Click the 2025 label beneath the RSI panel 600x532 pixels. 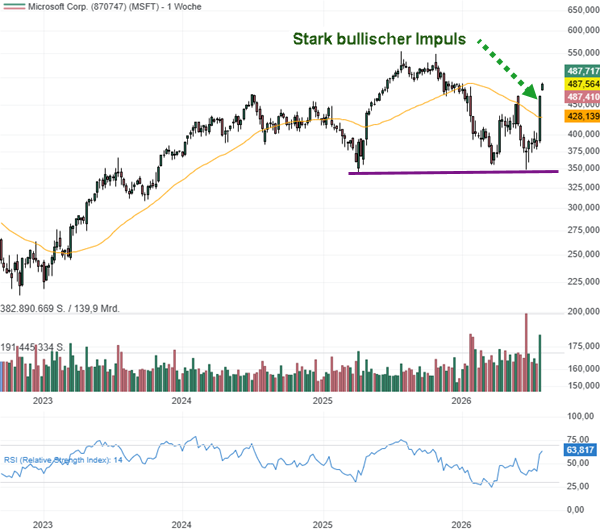pos(323,525)
